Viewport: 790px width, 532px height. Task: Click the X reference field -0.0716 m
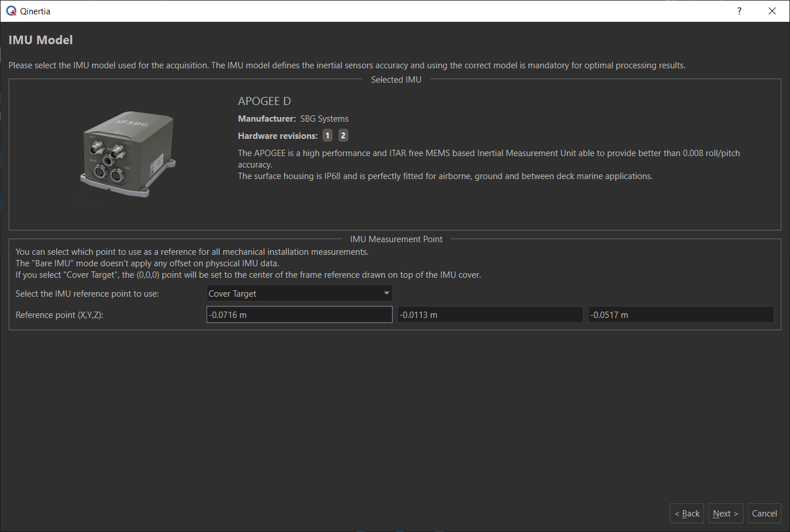click(299, 314)
